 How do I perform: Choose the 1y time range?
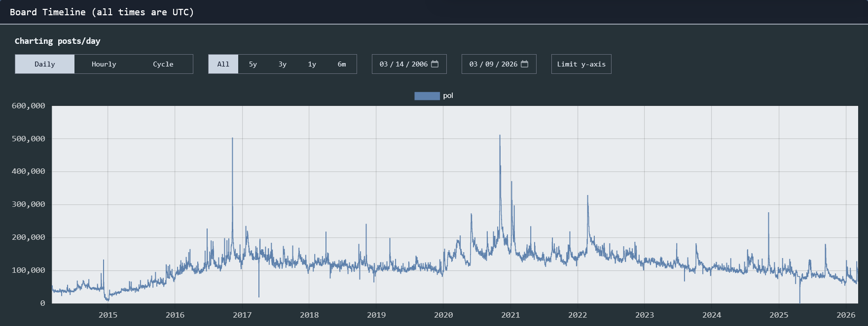point(312,64)
